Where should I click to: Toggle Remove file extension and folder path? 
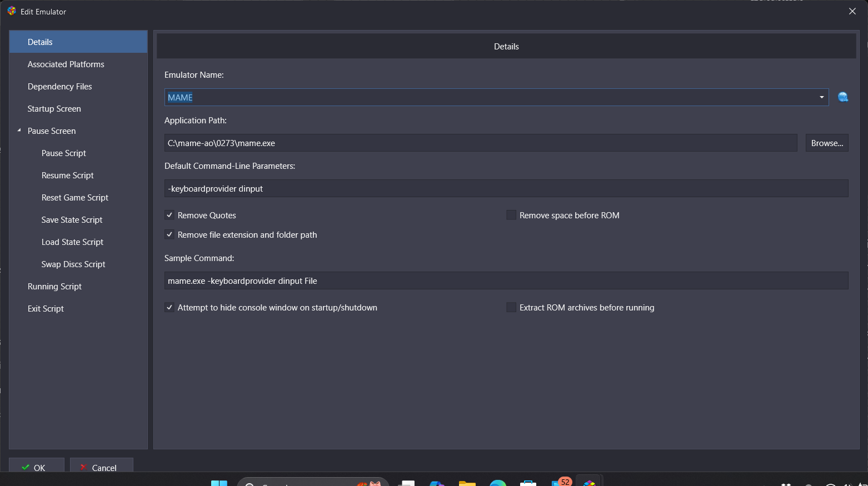coord(169,234)
